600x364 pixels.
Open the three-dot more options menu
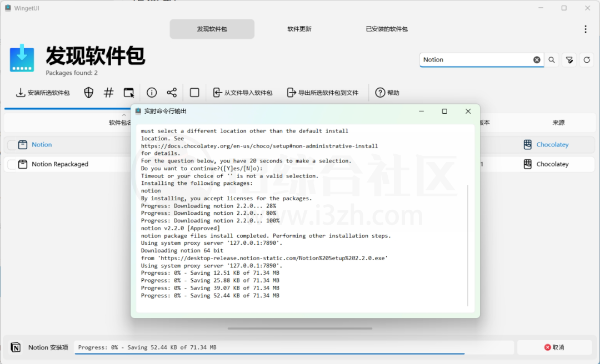pos(585,29)
